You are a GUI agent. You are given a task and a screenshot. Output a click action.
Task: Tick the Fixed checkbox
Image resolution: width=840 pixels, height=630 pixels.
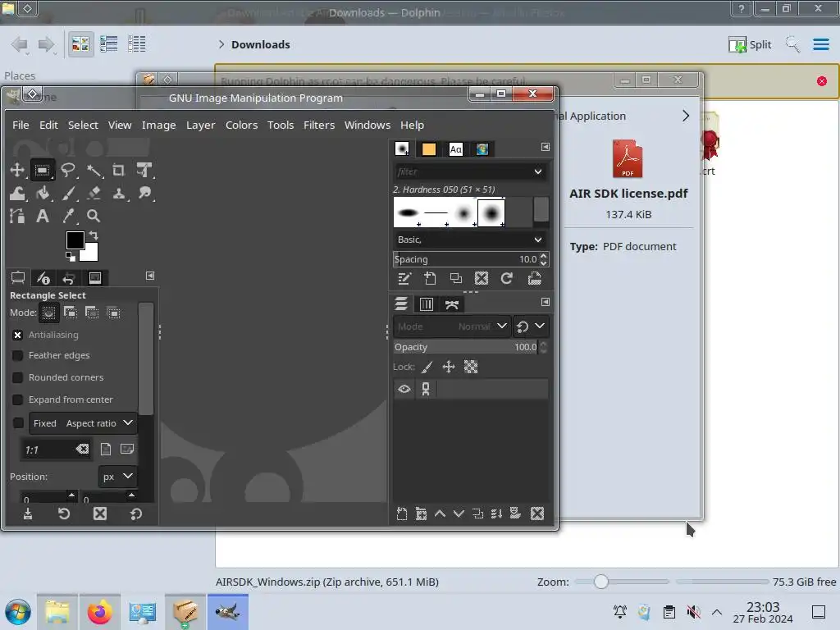[x=18, y=423]
